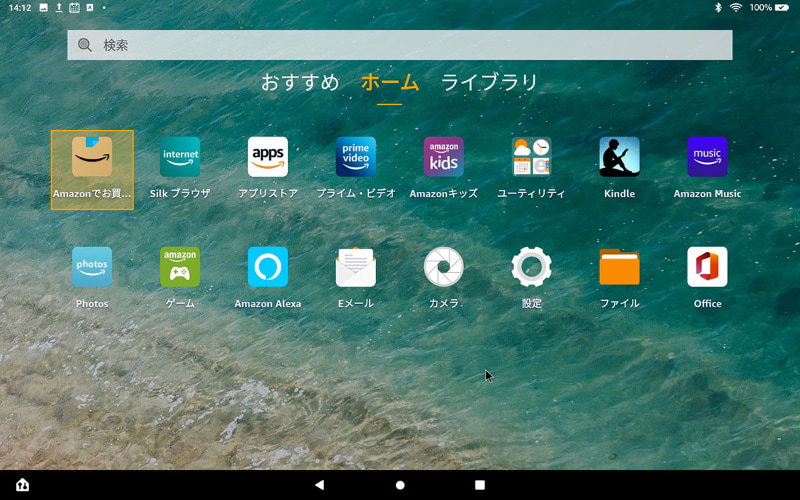Click the letter A notification icon
This screenshot has height=500, width=800.
(90, 7)
